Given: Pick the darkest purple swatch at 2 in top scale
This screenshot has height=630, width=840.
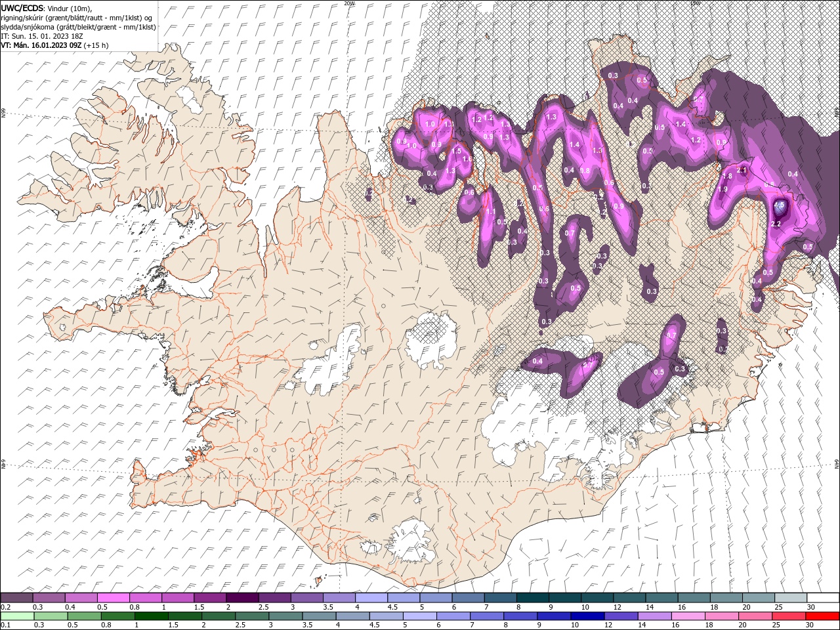Looking at the screenshot, I should 242,598.
